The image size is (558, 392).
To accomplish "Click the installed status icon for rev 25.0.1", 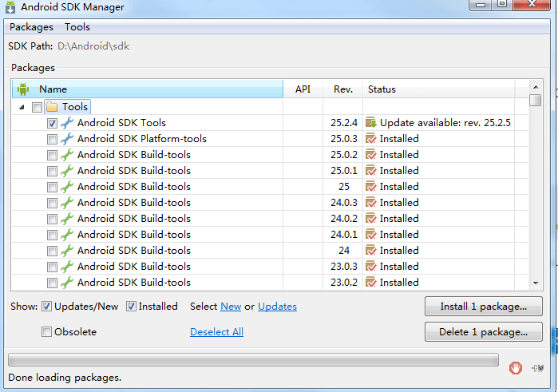I will [371, 171].
